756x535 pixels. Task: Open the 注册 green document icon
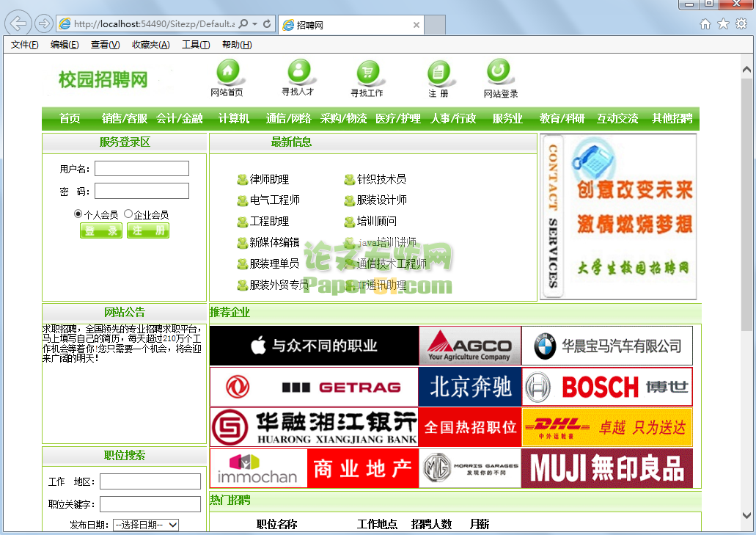(438, 73)
